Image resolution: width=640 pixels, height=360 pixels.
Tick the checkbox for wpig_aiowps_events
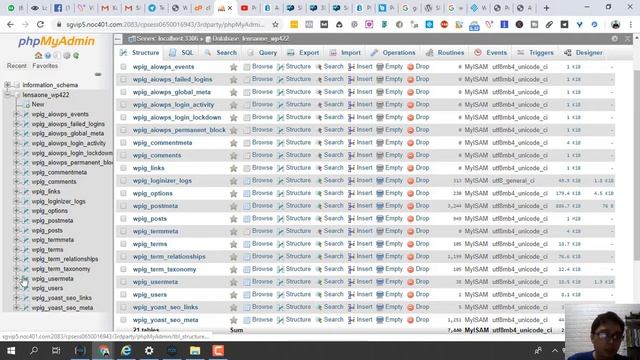[124, 67]
